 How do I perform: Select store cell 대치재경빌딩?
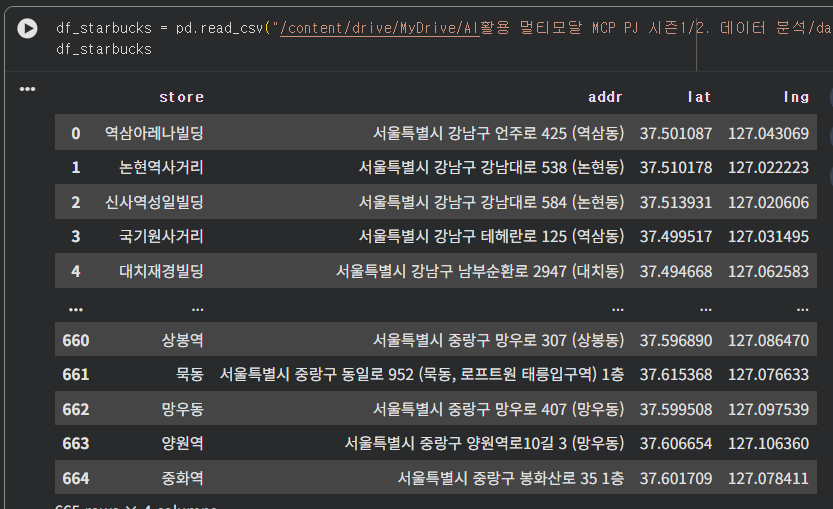161,271
